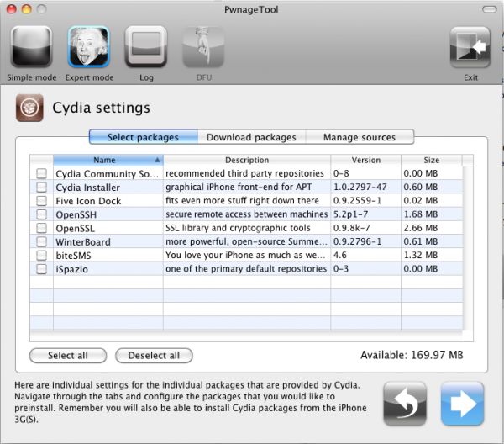Click the DFU toolbar icon

203,47
